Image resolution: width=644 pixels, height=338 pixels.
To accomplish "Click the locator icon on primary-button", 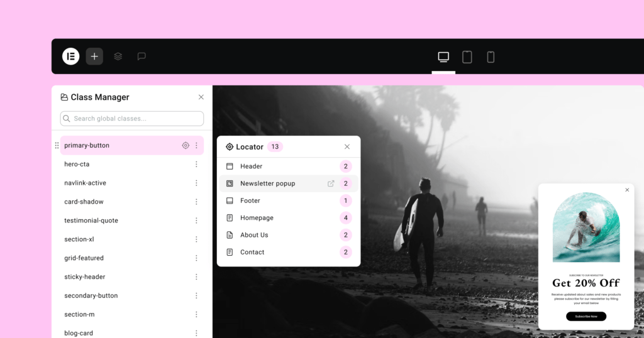I will pyautogui.click(x=186, y=145).
